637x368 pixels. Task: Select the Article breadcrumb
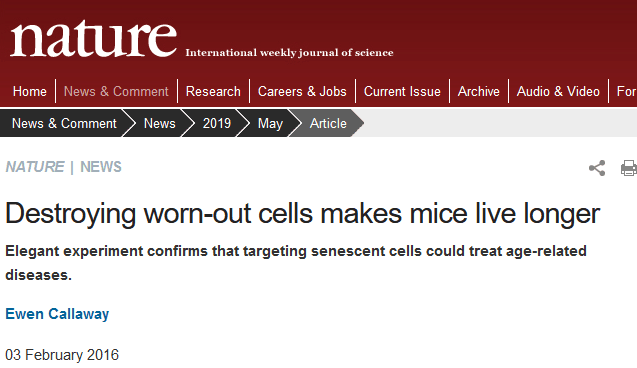pos(328,123)
